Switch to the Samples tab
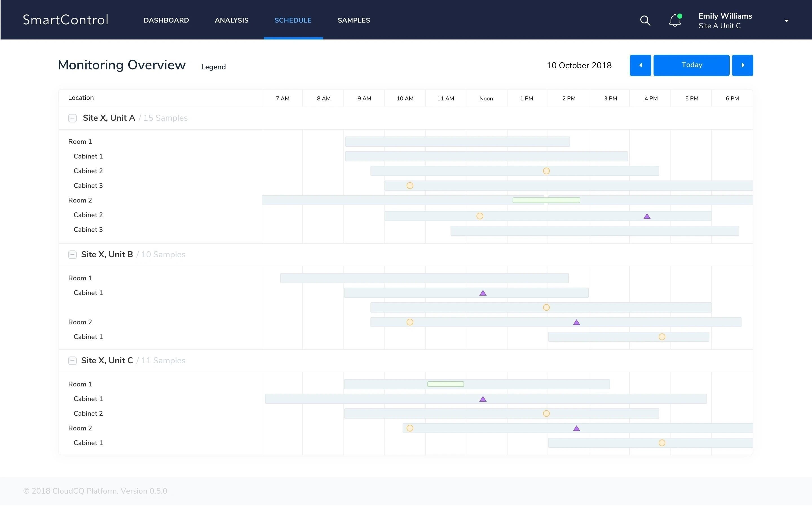This screenshot has height=506, width=812. [x=354, y=20]
